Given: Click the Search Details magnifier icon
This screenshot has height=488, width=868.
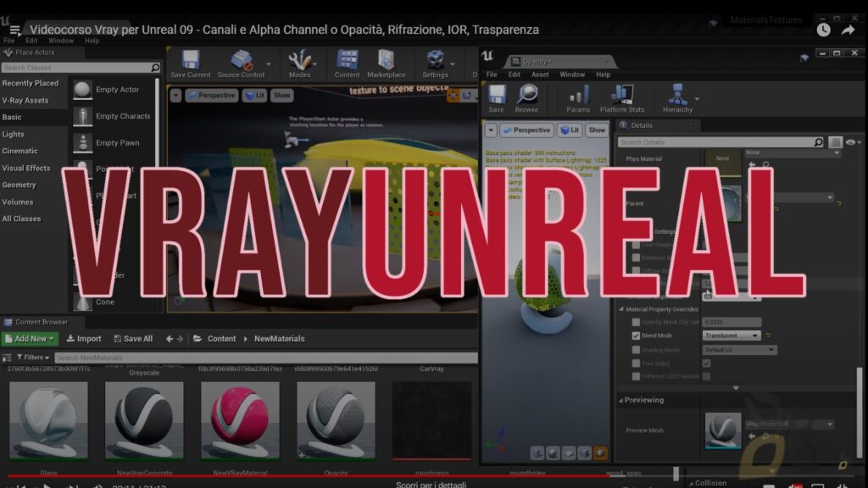Looking at the screenshot, I should [x=818, y=142].
